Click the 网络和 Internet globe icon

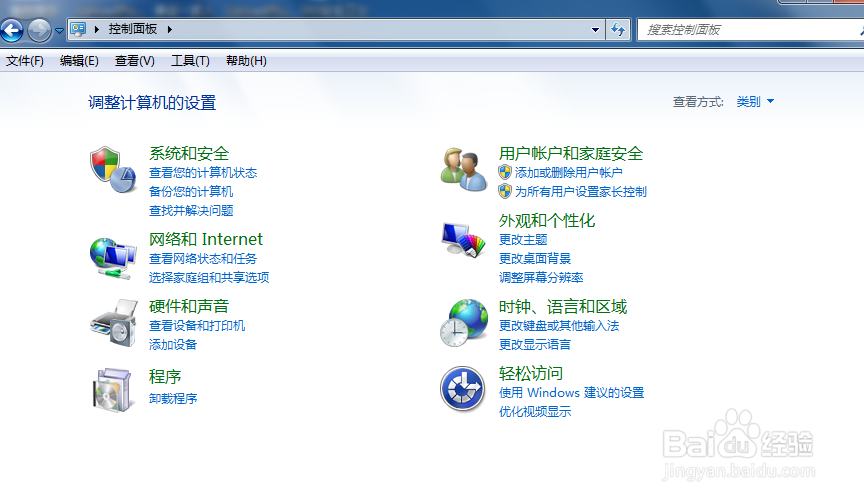point(113,258)
